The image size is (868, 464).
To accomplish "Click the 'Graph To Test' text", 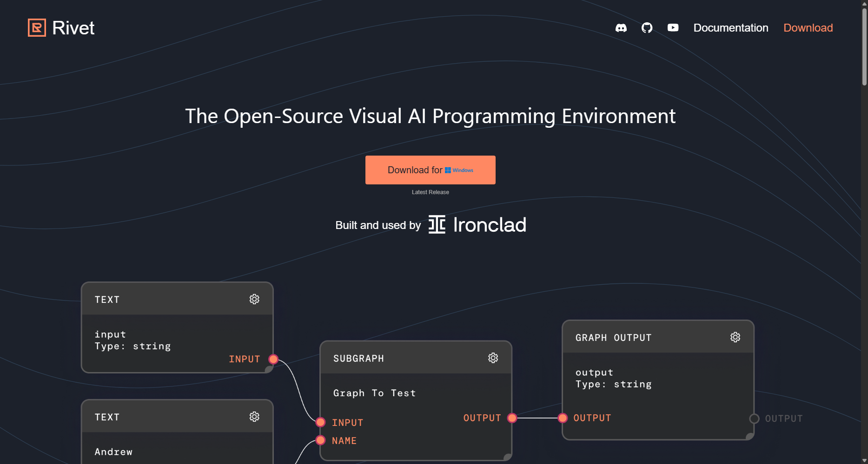I will (374, 393).
